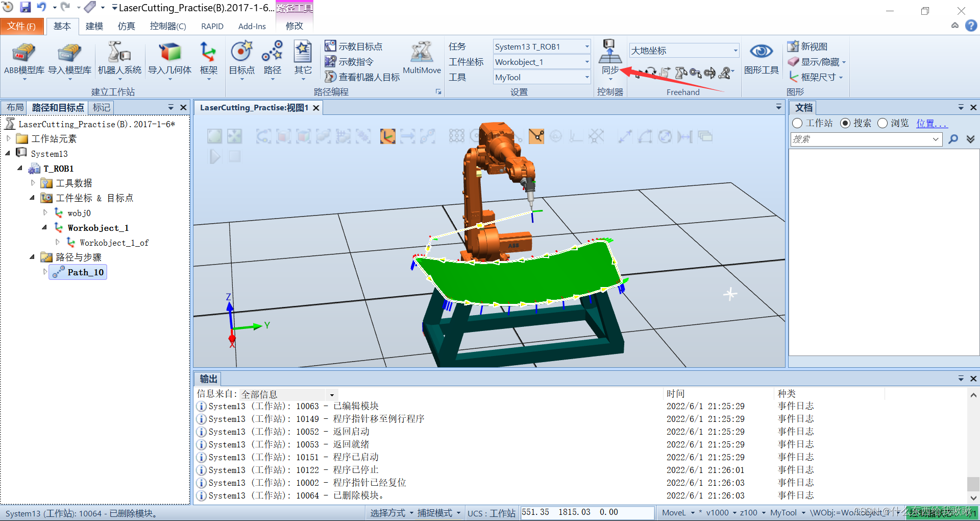Expand the 显示/隐藏 dropdown

[844, 62]
